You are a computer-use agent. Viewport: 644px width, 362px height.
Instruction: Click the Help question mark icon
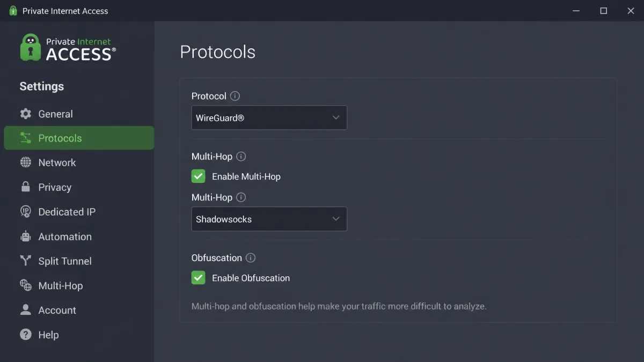click(x=26, y=335)
